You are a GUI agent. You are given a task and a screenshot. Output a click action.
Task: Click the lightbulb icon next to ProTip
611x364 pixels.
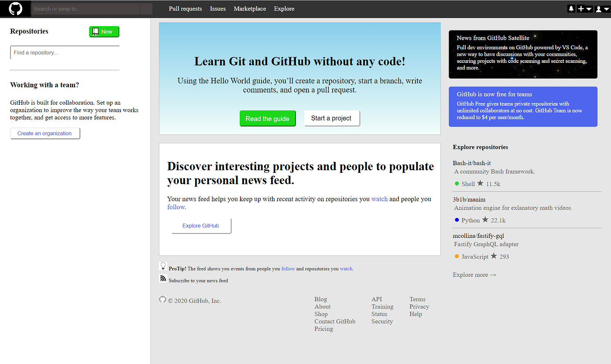pos(163,266)
